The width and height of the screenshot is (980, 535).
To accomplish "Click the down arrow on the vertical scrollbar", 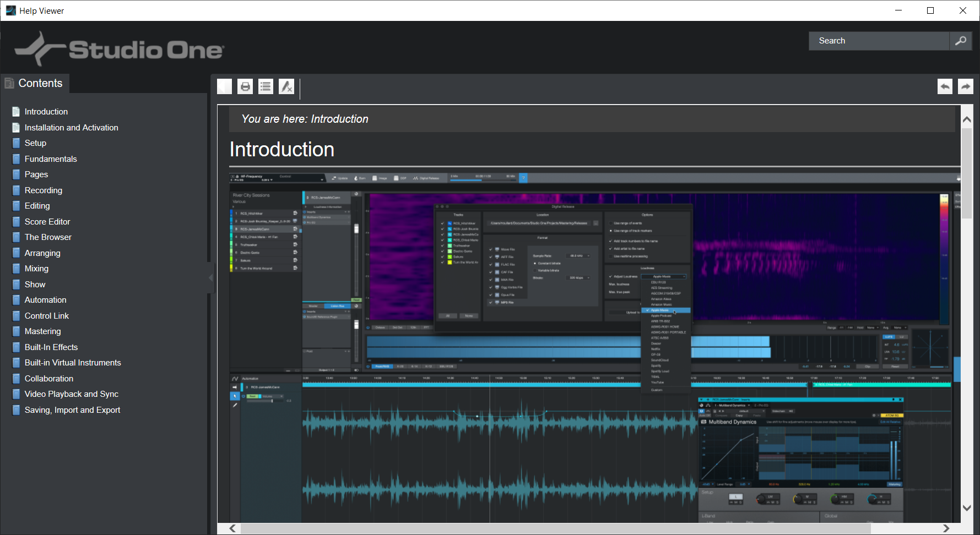I will (x=966, y=507).
